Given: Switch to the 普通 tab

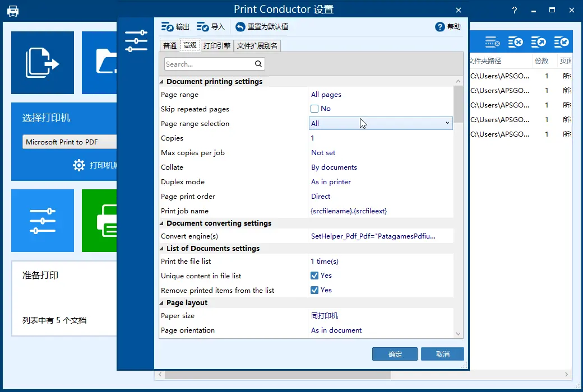Looking at the screenshot, I should point(169,45).
